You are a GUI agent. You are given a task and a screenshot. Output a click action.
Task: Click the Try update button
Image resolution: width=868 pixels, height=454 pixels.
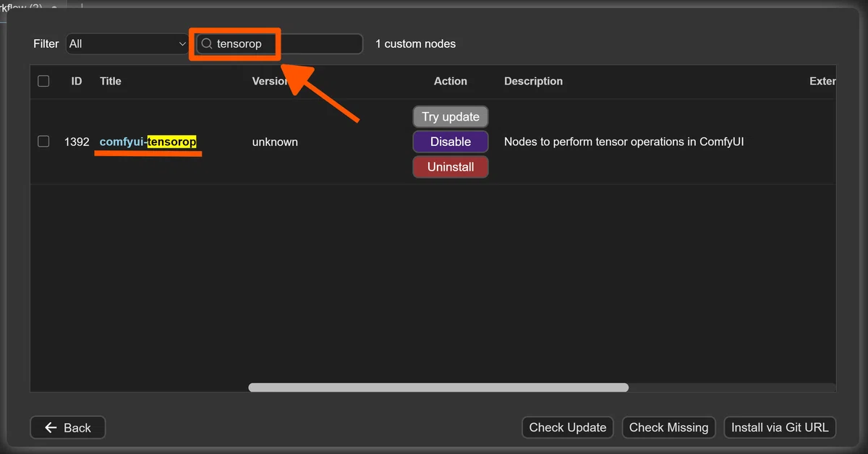click(x=451, y=116)
